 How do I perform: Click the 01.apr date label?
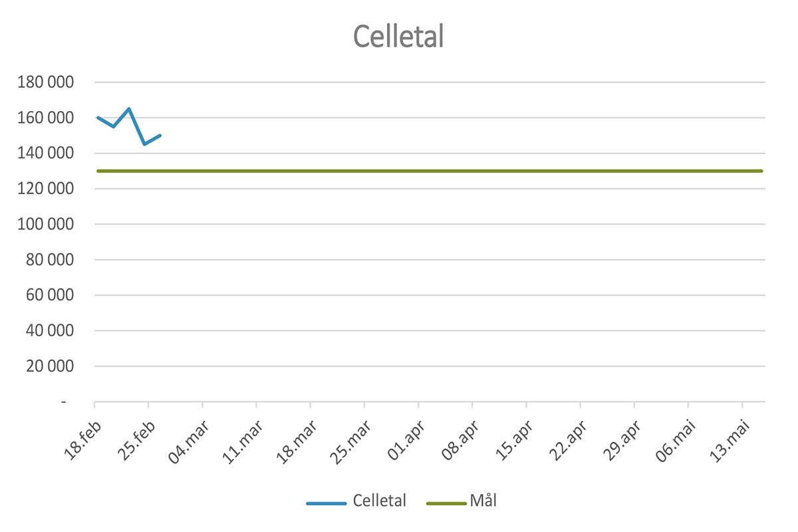tap(406, 439)
